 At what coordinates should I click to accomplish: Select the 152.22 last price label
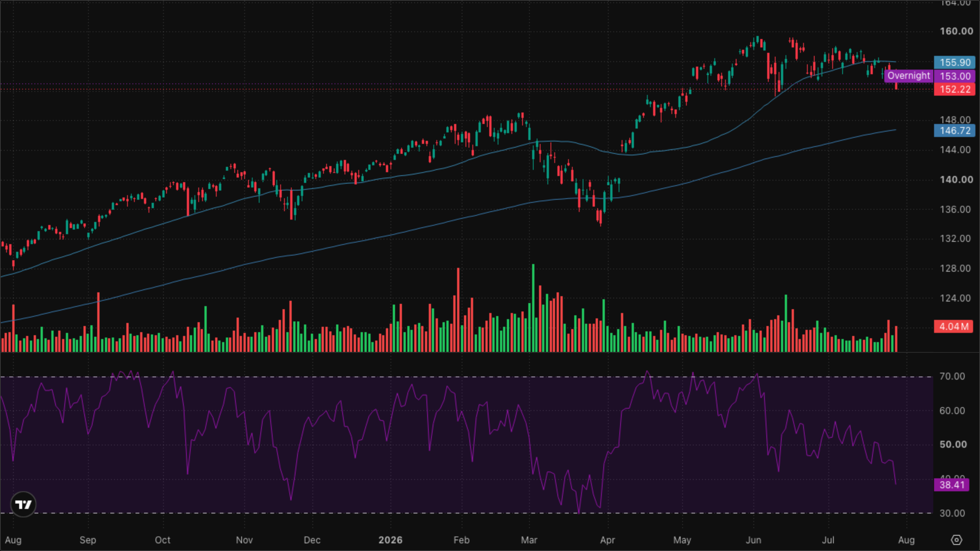pyautogui.click(x=954, y=90)
